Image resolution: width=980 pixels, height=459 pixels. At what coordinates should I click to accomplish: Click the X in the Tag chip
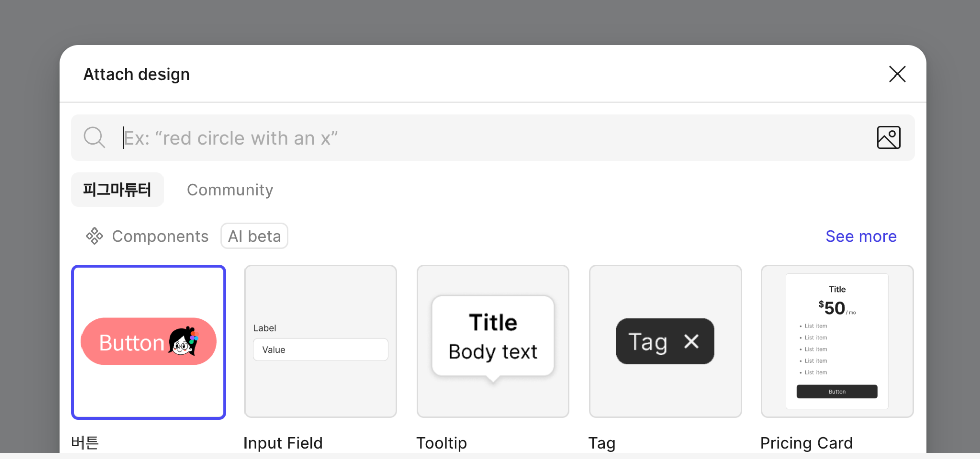pos(691,341)
